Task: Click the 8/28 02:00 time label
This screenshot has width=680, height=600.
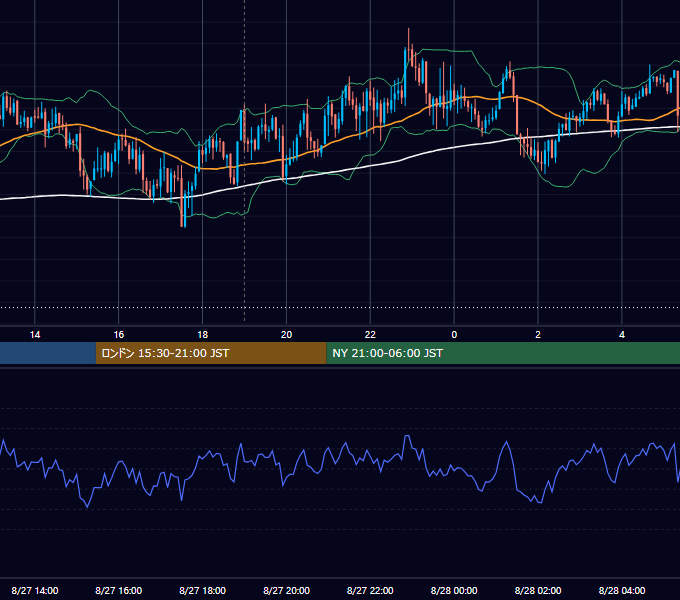Action: pos(538,590)
